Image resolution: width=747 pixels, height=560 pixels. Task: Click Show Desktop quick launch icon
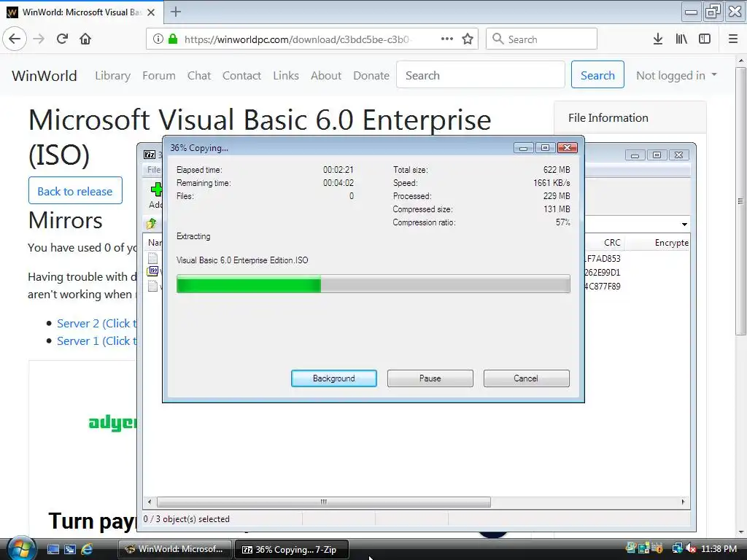point(53,549)
